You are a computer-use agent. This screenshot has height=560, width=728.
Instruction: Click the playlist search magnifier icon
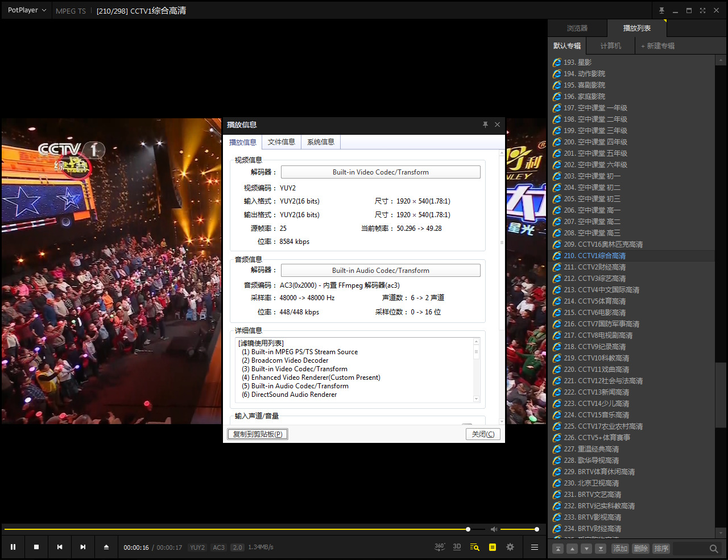pos(714,549)
